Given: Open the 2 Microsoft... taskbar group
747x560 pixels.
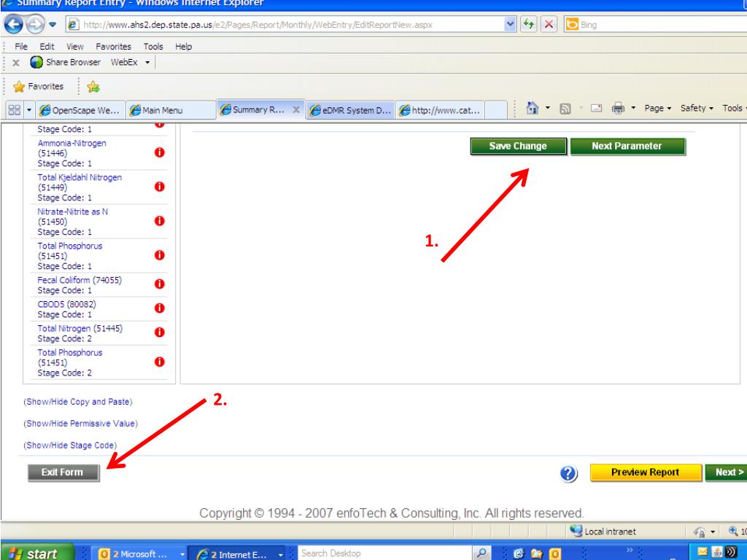Looking at the screenshot, I should (141, 554).
